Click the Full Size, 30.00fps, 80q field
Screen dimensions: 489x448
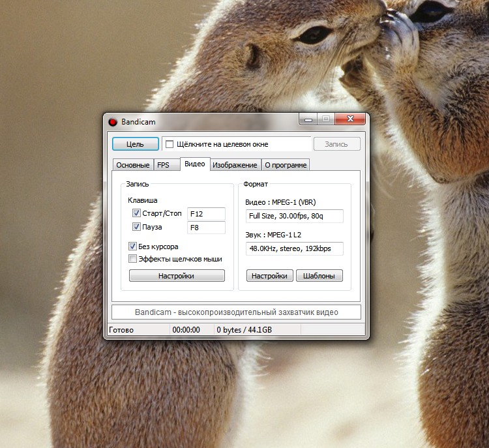295,216
